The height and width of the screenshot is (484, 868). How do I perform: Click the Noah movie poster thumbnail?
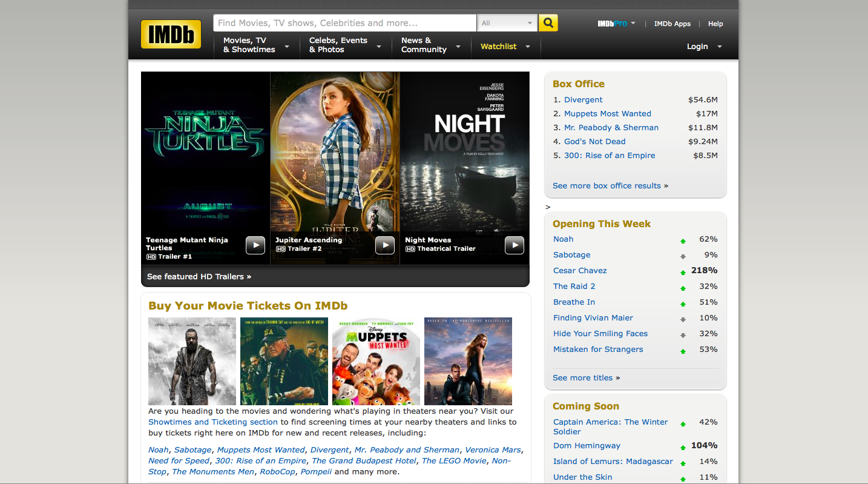point(192,361)
